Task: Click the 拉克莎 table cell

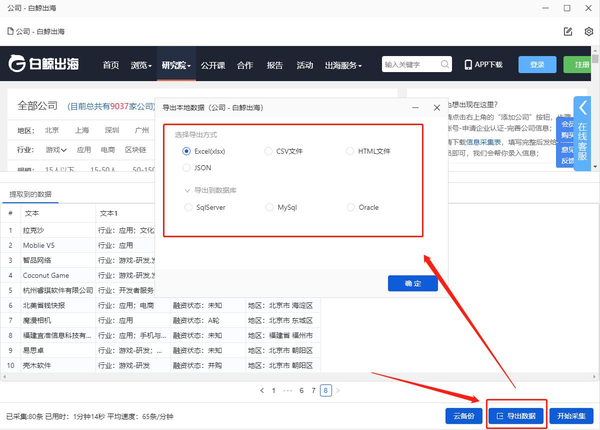Action: pos(58,230)
